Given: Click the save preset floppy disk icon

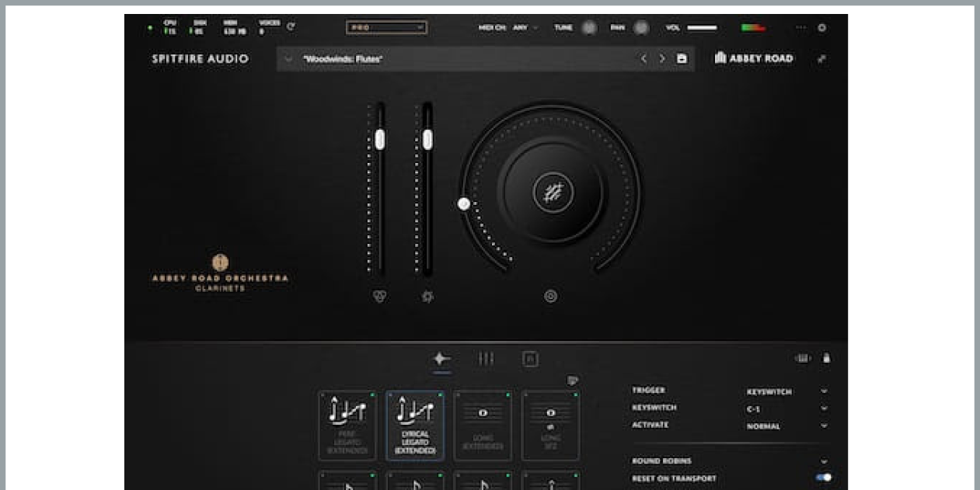Looking at the screenshot, I should pyautogui.click(x=682, y=59).
